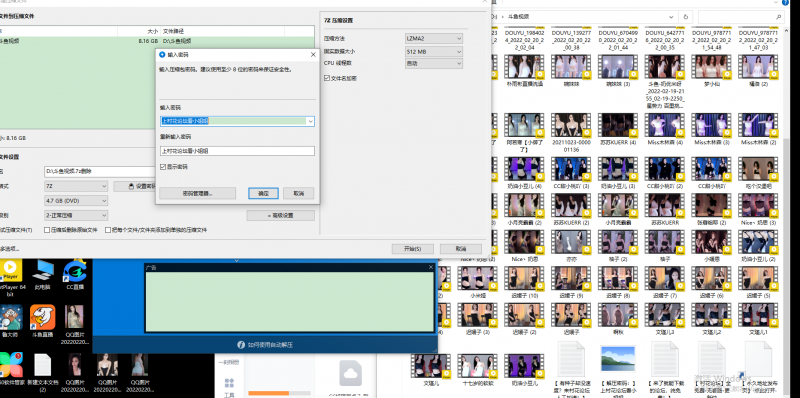Image resolution: width=800 pixels, height=398 pixels.
Task: Click the re-enter password input field
Action: point(237,151)
